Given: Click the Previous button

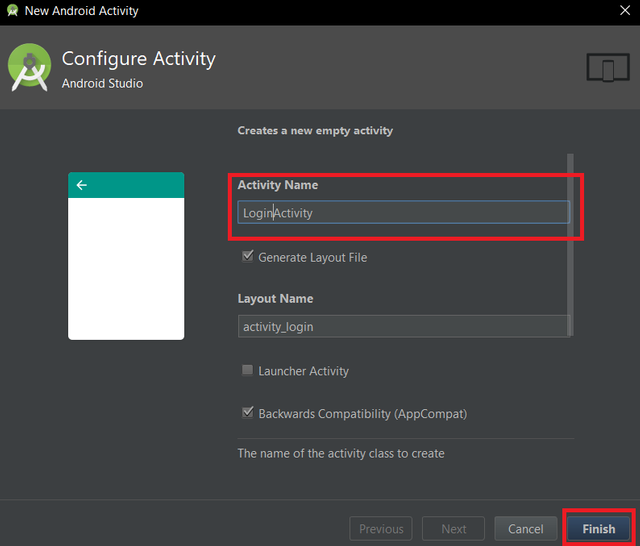Looking at the screenshot, I should pos(381,529).
